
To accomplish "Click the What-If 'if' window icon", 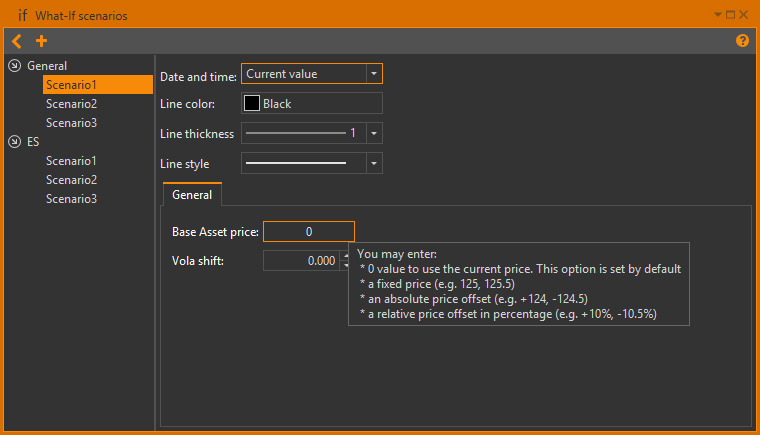I will 22,15.
